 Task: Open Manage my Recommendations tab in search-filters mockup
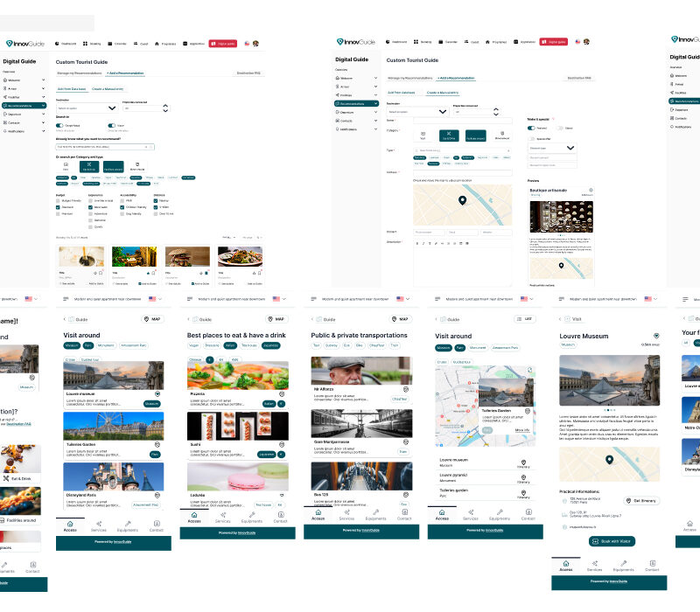(80, 73)
